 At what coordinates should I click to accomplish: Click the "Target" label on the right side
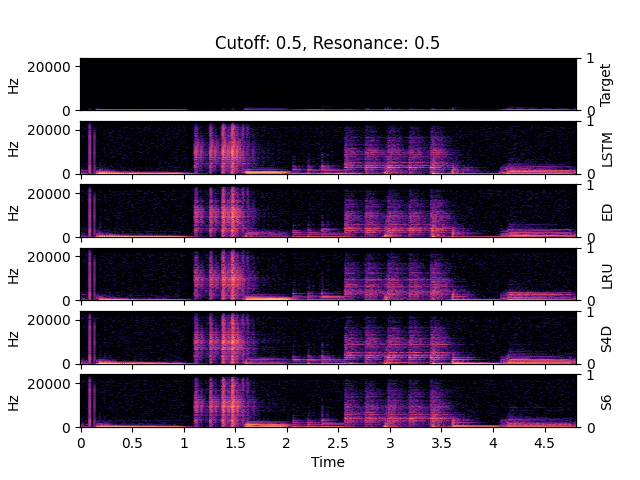(x=606, y=84)
